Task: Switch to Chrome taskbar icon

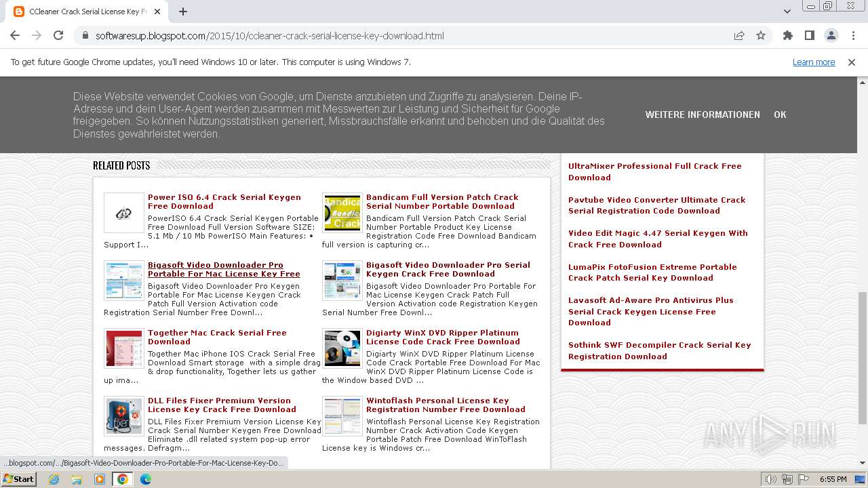Action: coord(123,479)
